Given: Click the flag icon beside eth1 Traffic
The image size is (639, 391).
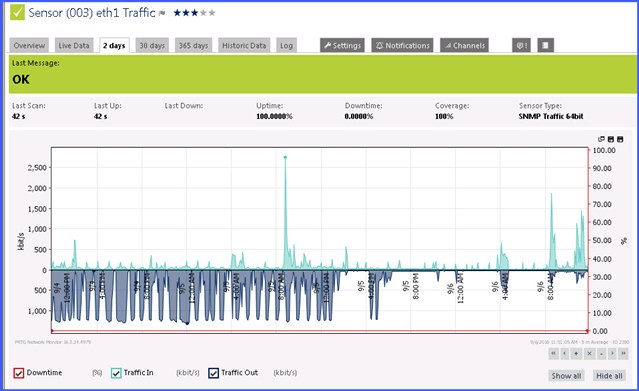Looking at the screenshot, I should 162,13.
